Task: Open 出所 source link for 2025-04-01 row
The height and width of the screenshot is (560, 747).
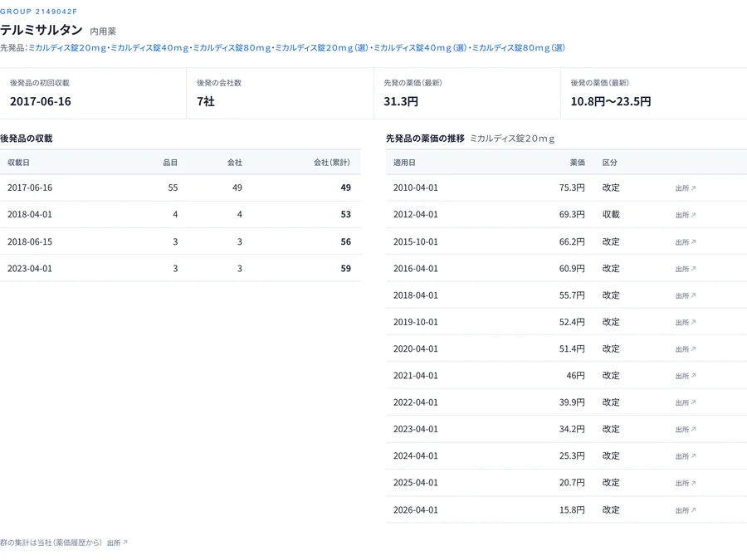Action: click(x=686, y=483)
